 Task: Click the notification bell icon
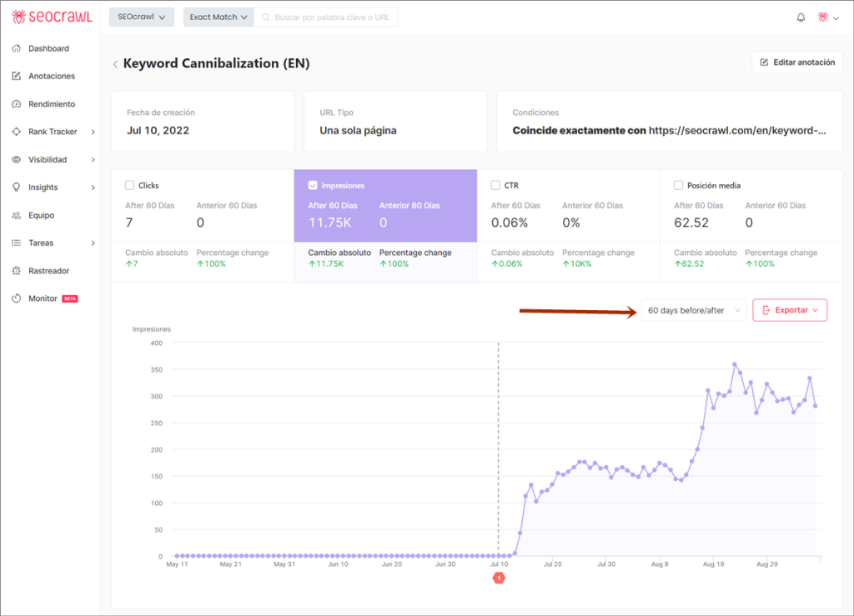(800, 16)
